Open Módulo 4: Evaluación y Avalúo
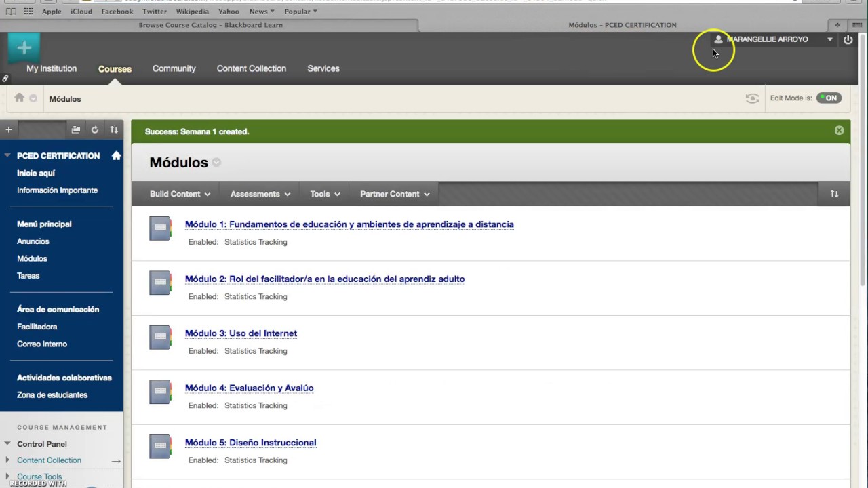Viewport: 868px width, 488px height. [249, 388]
